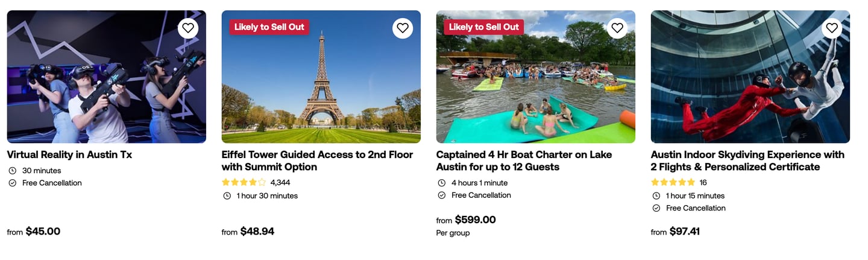This screenshot has height=260, width=868.
Task: Click the Eiffel Tower star rating
Action: (x=244, y=182)
